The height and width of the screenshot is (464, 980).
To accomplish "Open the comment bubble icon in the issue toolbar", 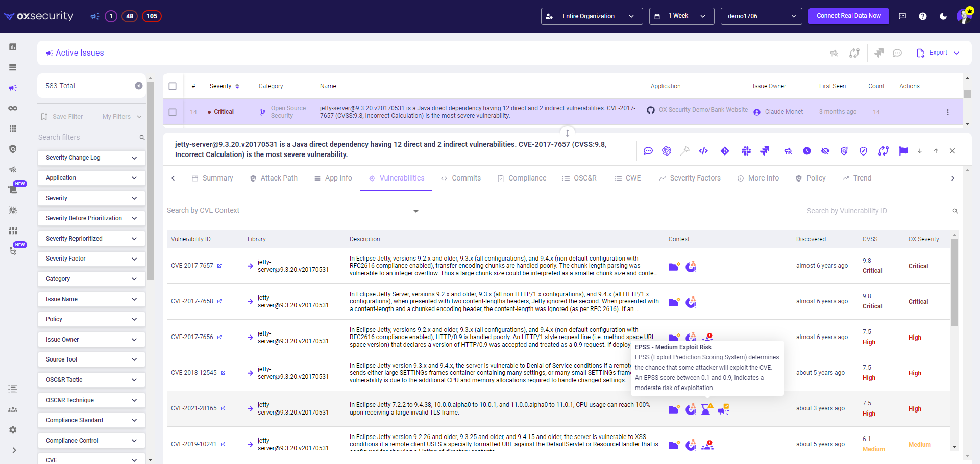I will (648, 151).
